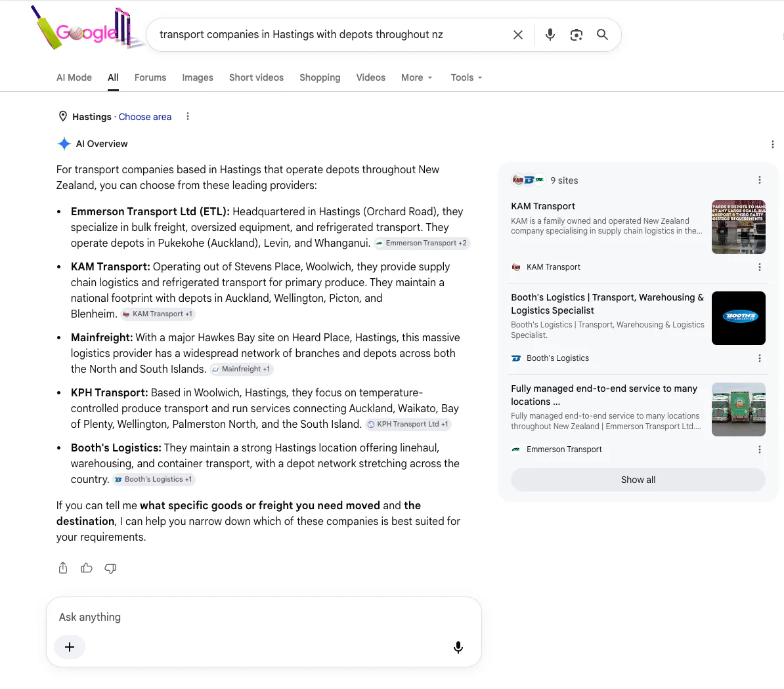Image resolution: width=784 pixels, height=689 pixels.
Task: Click the Ask anything input field
Action: 264,617
